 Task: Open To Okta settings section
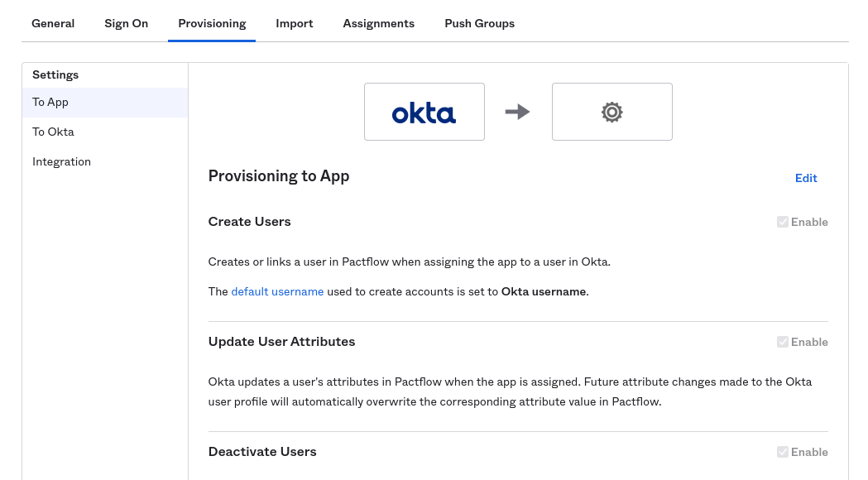coord(53,132)
